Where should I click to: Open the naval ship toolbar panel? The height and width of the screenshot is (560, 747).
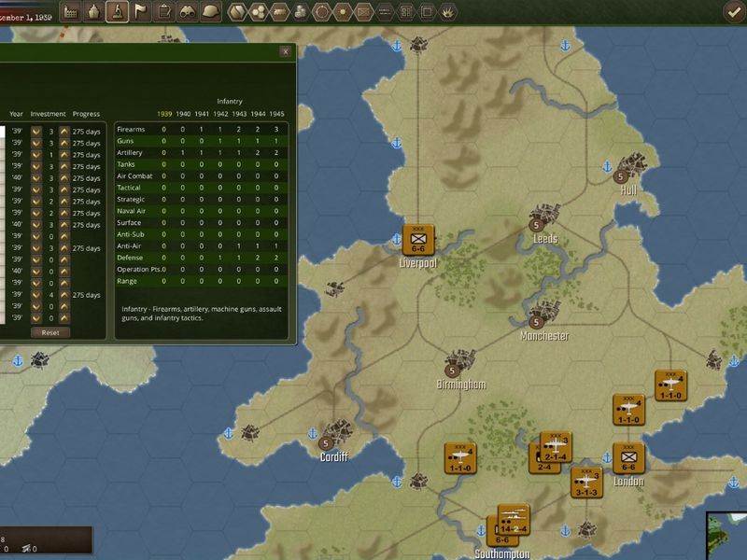[x=94, y=12]
